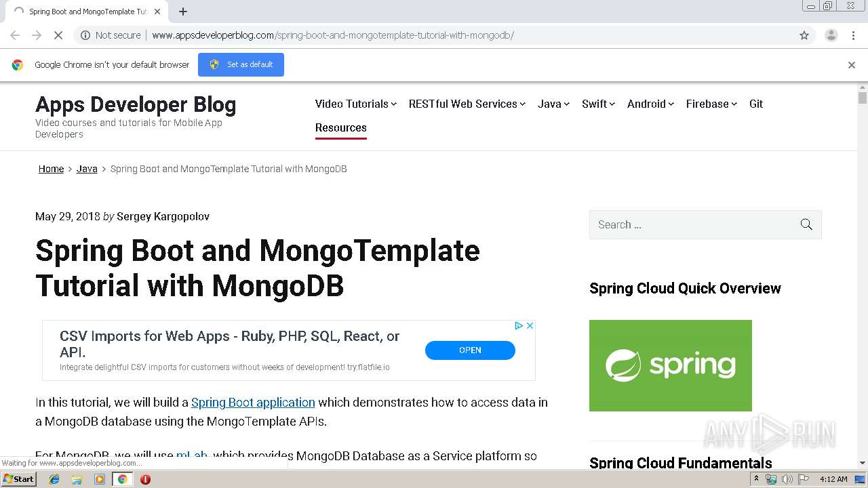Launch Internet Explorer from the taskbar

(x=55, y=479)
